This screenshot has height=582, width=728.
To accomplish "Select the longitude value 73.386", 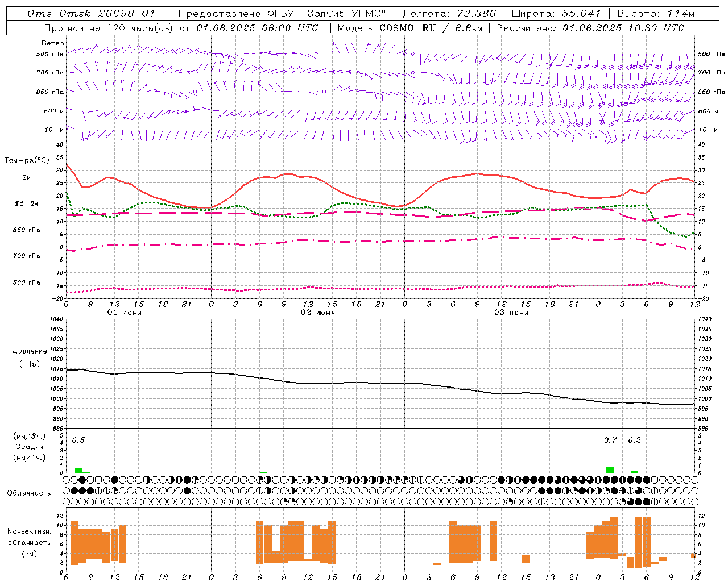I will click(477, 14).
